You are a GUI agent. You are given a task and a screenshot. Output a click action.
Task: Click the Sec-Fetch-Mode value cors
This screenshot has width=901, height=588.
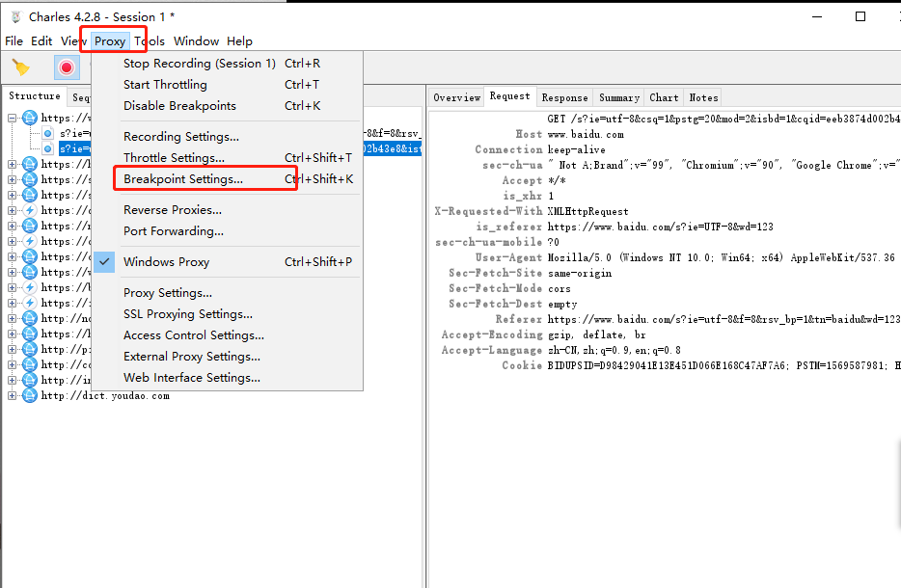(560, 289)
